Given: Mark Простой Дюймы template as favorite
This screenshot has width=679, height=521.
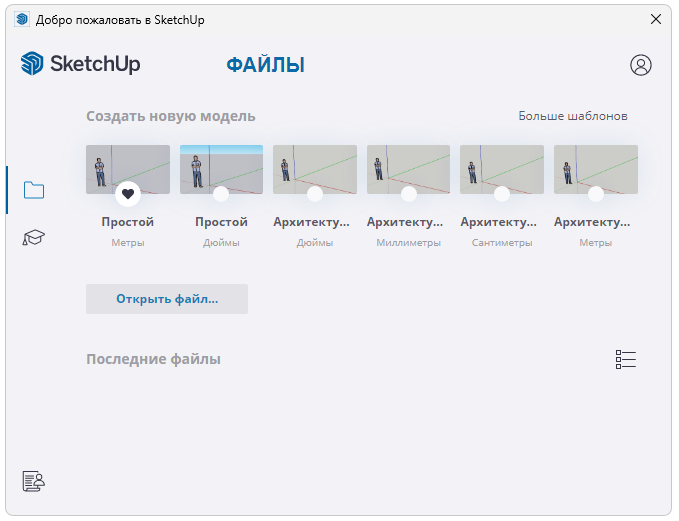Looking at the screenshot, I should coord(221,194).
